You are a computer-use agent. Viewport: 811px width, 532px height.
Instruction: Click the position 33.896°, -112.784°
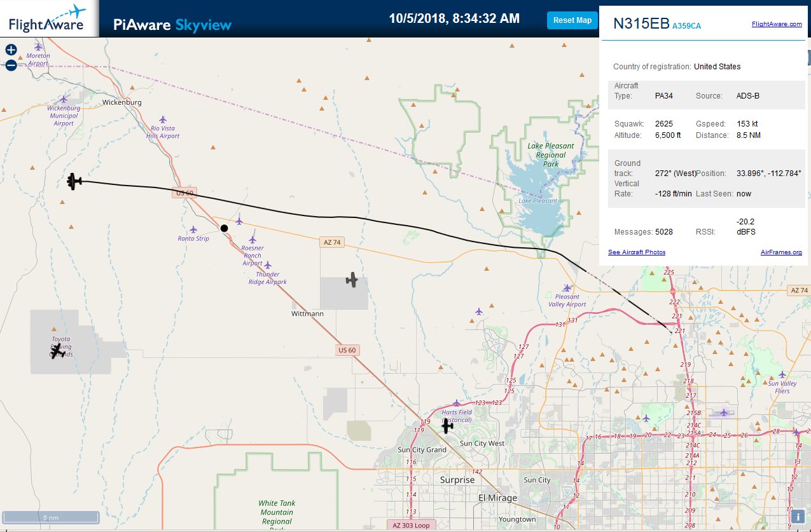coord(768,173)
